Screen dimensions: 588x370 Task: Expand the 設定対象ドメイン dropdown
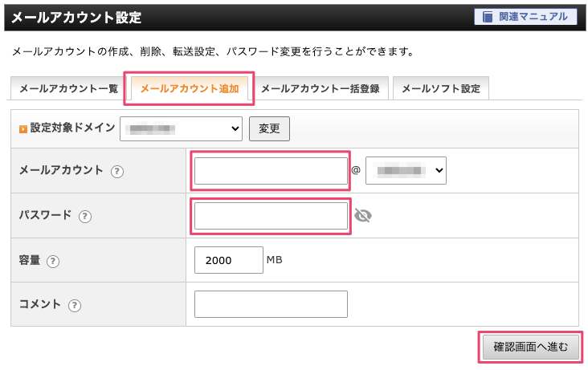[181, 128]
